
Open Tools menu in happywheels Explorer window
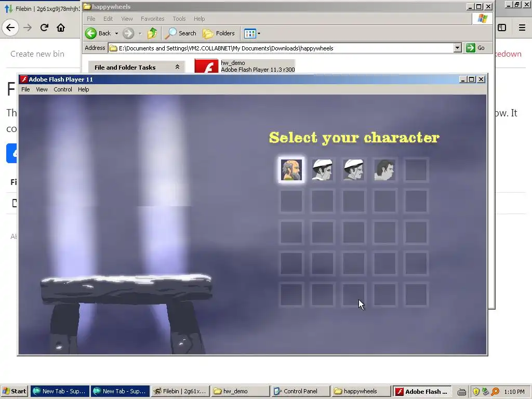click(x=179, y=19)
